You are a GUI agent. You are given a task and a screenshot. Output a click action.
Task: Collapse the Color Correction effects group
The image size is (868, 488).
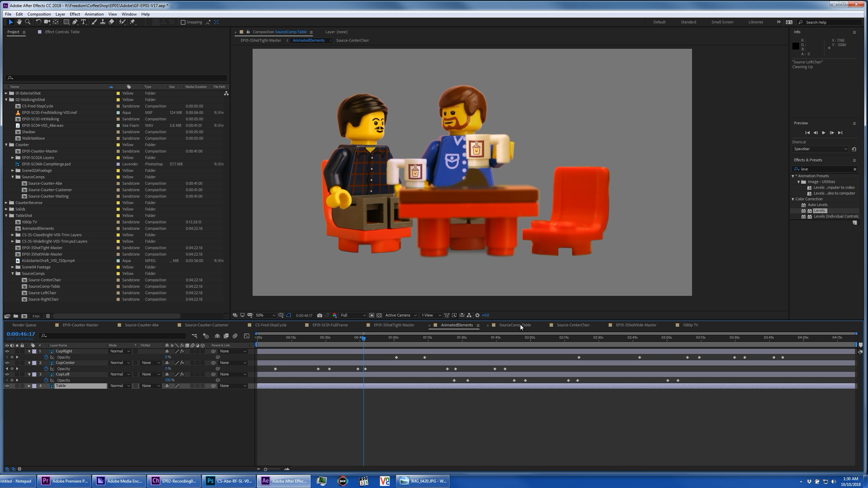pos(793,199)
